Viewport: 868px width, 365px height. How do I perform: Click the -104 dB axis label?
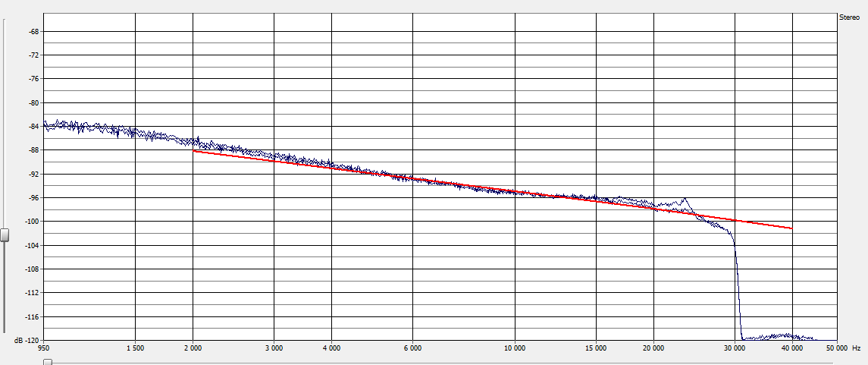coord(33,245)
